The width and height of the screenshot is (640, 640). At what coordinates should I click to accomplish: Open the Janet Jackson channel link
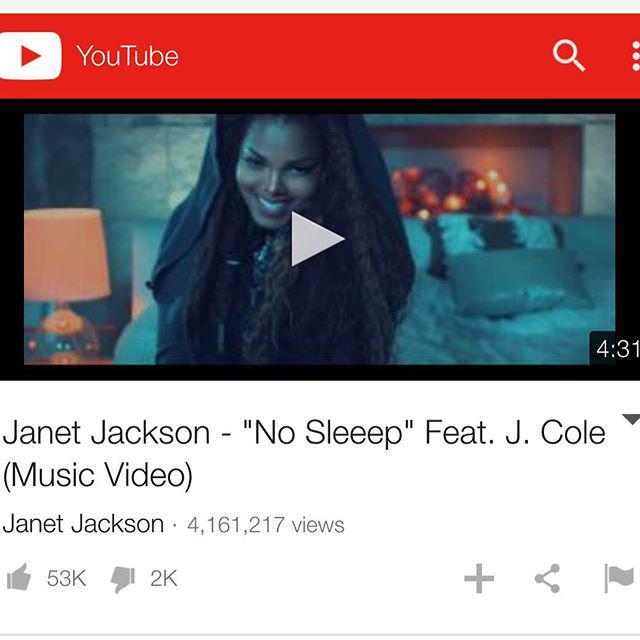click(83, 524)
